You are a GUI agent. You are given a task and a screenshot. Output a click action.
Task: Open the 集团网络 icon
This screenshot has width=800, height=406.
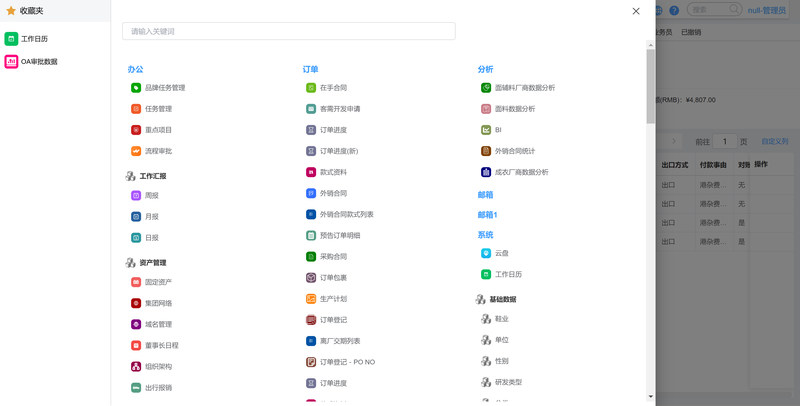pos(136,303)
